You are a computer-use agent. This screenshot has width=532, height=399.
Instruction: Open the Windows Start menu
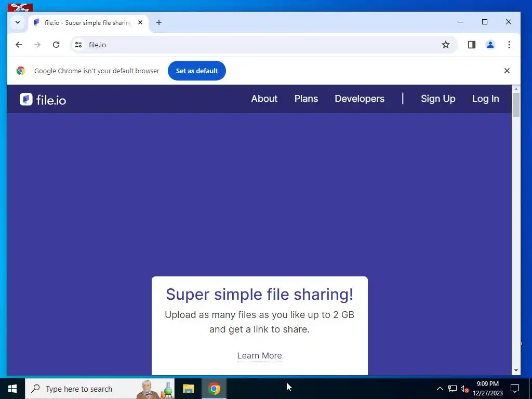(x=12, y=389)
